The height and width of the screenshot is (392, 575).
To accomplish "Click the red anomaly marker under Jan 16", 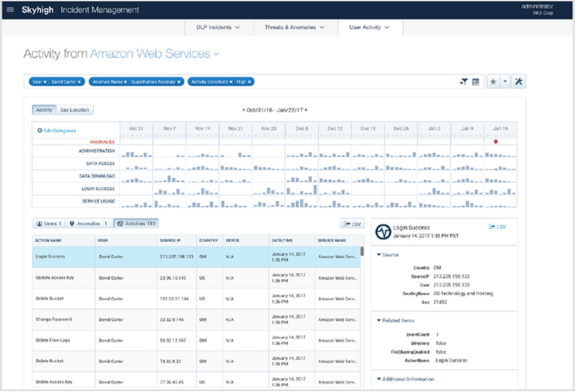I will point(495,142).
